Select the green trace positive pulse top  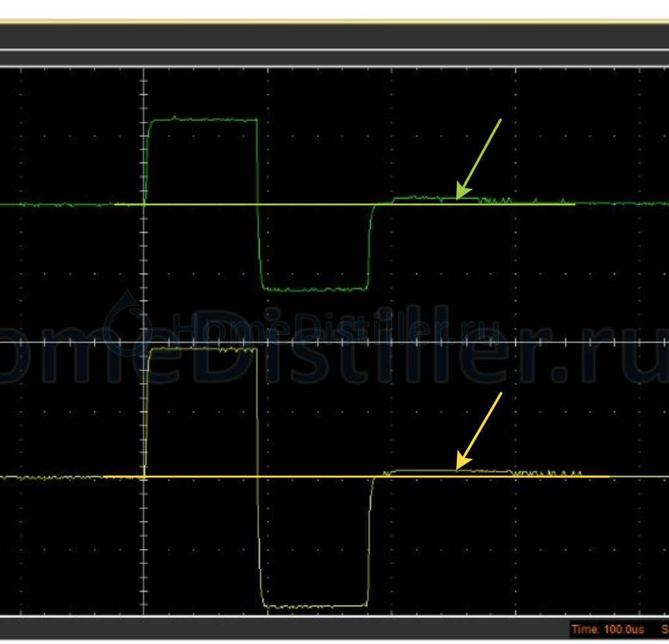coord(203,119)
